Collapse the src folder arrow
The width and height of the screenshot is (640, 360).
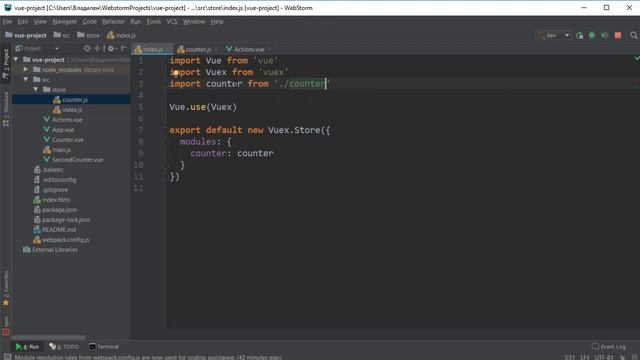26,80
